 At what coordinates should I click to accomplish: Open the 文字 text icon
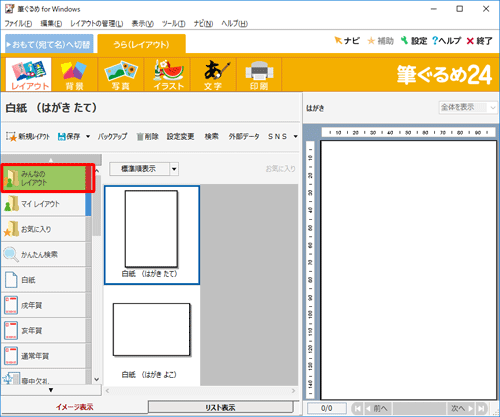(x=213, y=74)
